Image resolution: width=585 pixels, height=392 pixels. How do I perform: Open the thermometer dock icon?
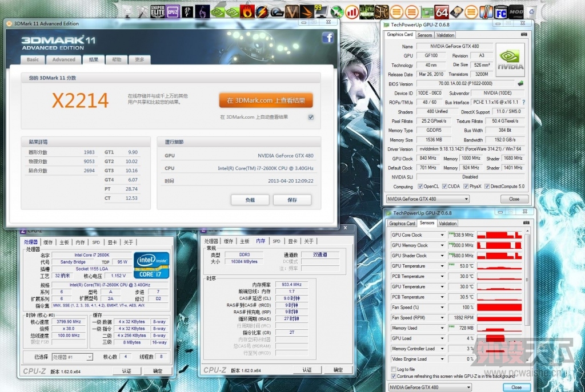(x=486, y=13)
